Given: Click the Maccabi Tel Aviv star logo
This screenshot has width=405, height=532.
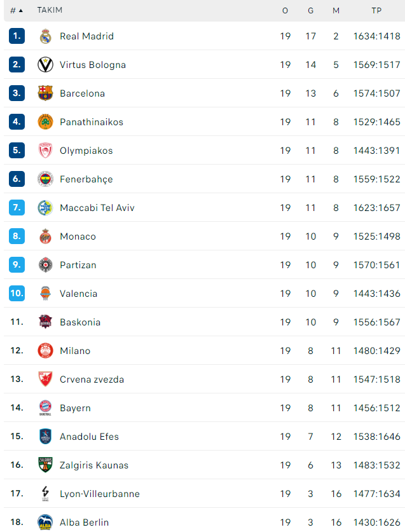Looking at the screenshot, I should coord(45,208).
